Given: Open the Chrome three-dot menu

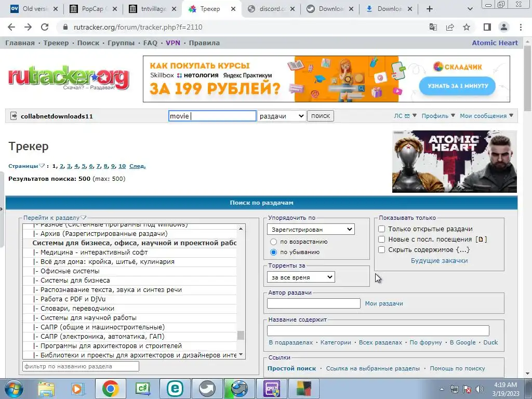Looking at the screenshot, I should point(521,27).
